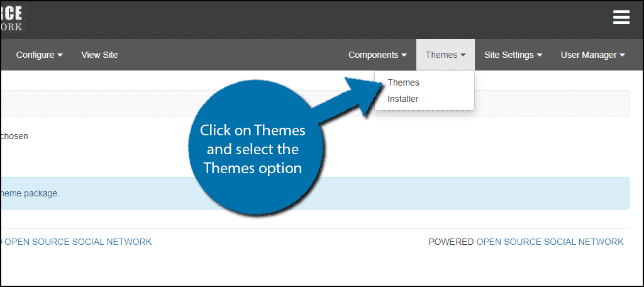Expand the Configure dropdown

[x=40, y=55]
